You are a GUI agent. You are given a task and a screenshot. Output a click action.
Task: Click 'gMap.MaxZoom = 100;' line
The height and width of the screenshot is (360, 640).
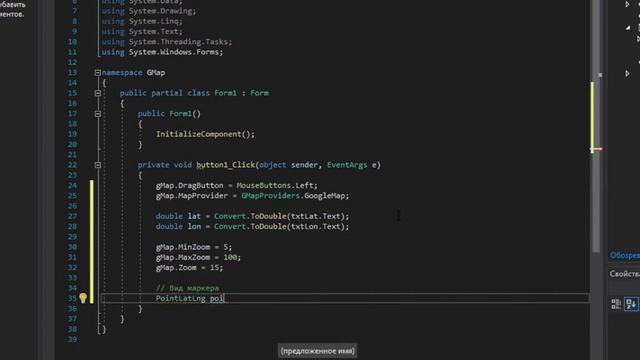click(x=198, y=257)
